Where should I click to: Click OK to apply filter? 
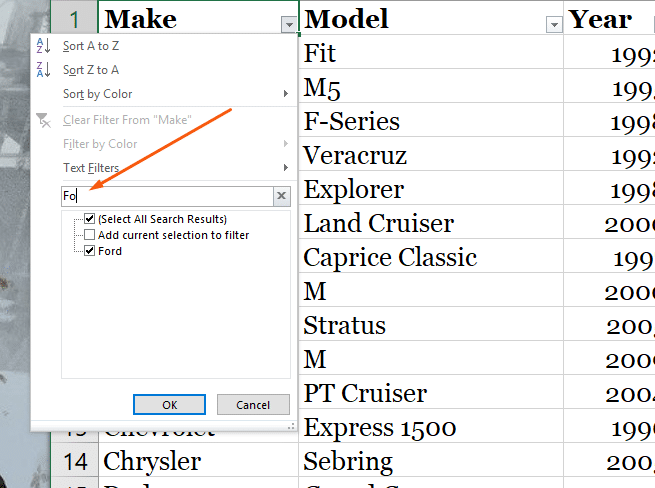pyautogui.click(x=169, y=404)
